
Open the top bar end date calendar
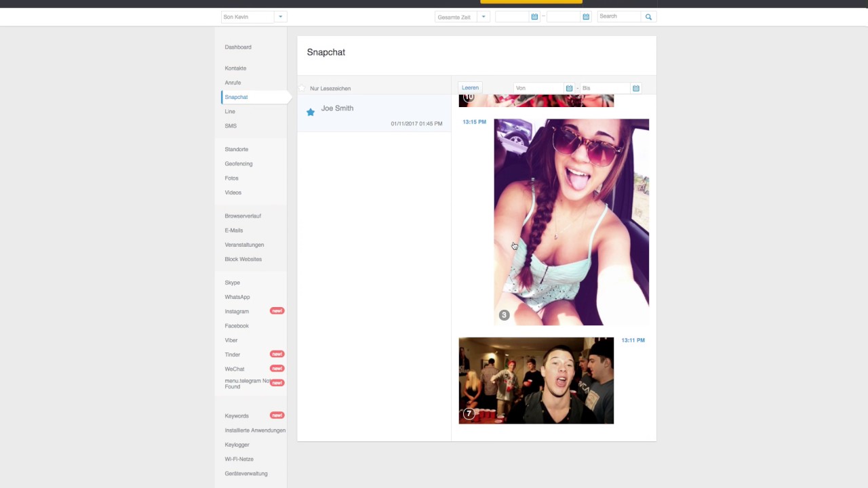click(x=586, y=17)
